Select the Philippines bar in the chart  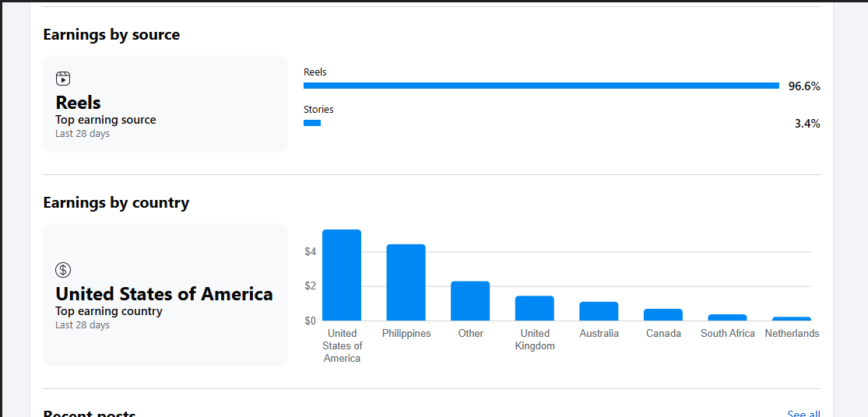pyautogui.click(x=406, y=282)
